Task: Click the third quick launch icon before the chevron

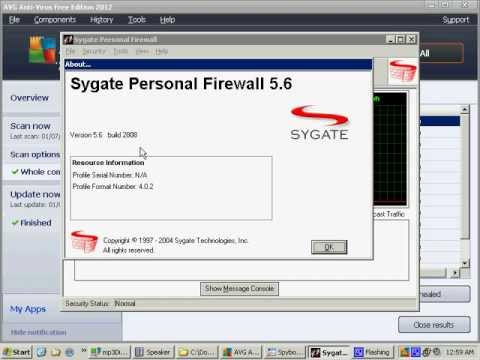Action: (x=70, y=352)
